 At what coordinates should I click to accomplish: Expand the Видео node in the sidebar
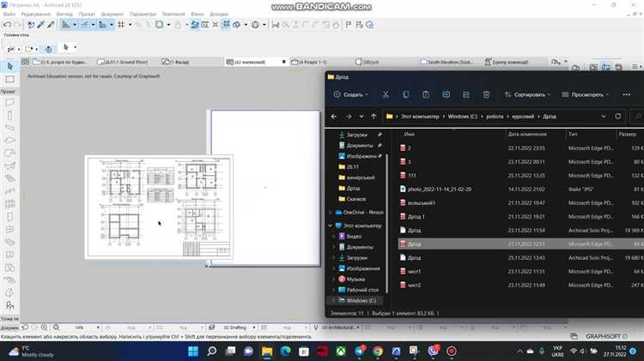pos(334,237)
